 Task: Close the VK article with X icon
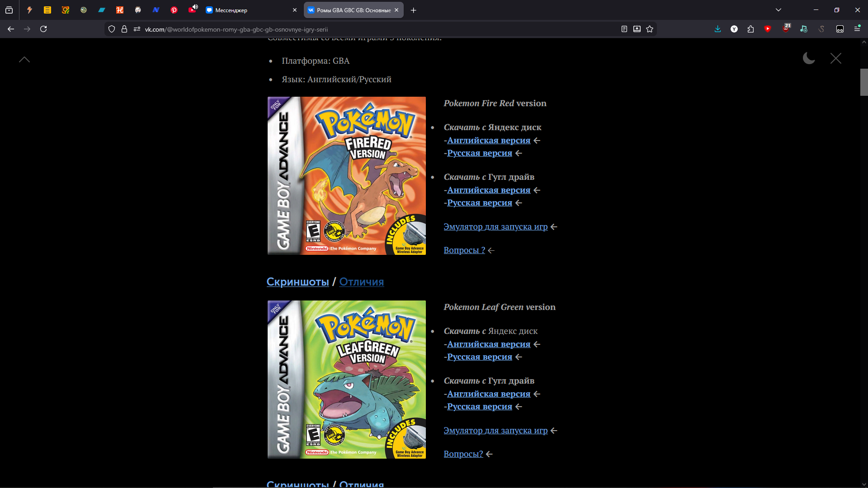click(835, 58)
